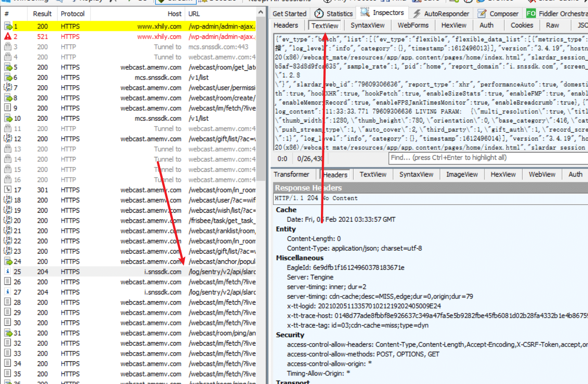Sort sessions by URL column header
The height and width of the screenshot is (384, 588).
[220, 14]
